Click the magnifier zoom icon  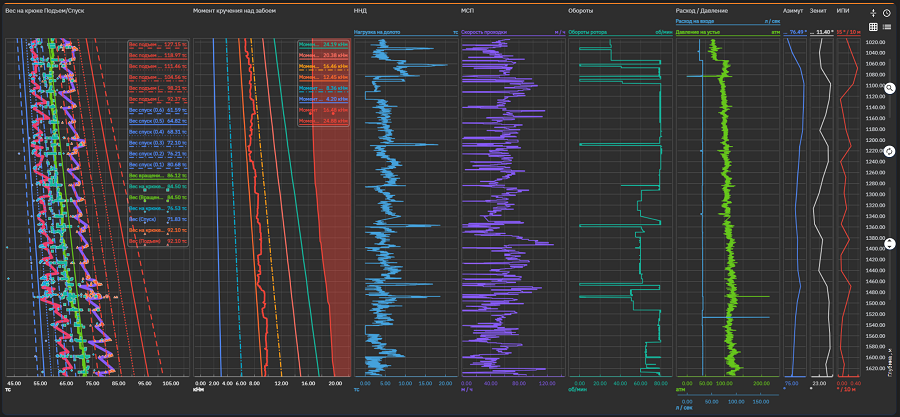pos(889,88)
